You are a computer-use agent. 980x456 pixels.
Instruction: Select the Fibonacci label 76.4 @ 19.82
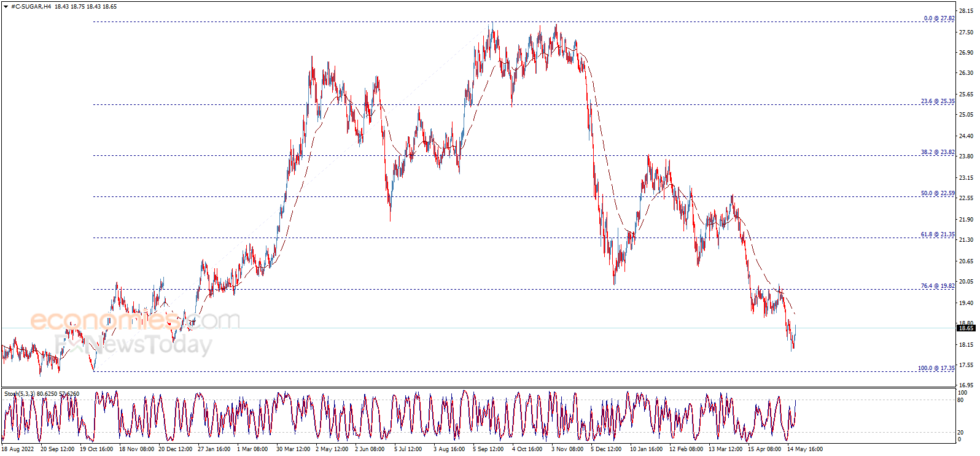[x=938, y=286]
